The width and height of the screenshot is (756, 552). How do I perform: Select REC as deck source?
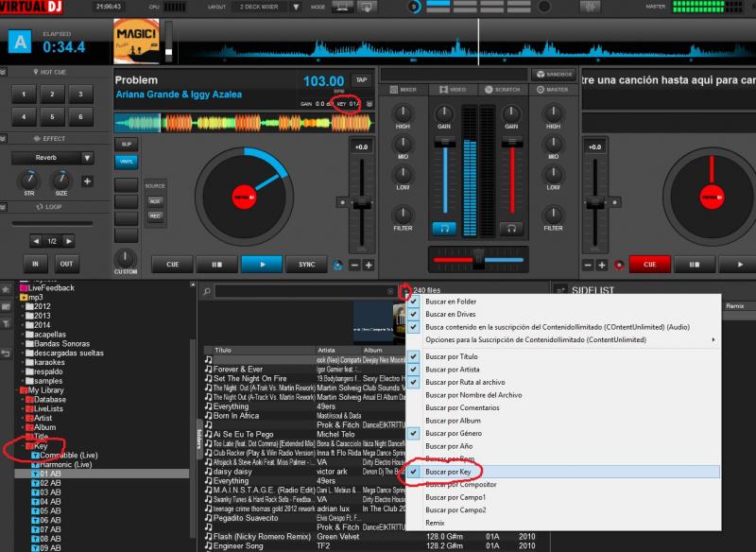[x=155, y=216]
